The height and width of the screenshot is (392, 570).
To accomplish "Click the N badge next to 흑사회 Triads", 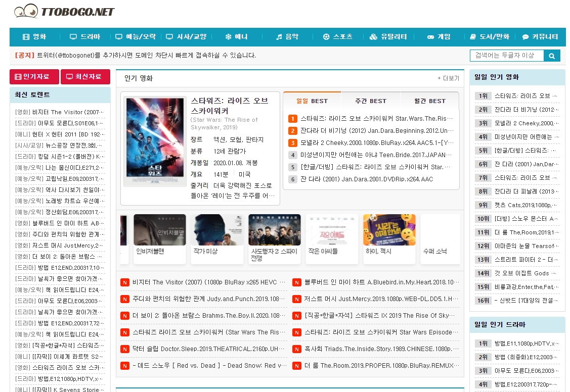I will pos(296,349).
